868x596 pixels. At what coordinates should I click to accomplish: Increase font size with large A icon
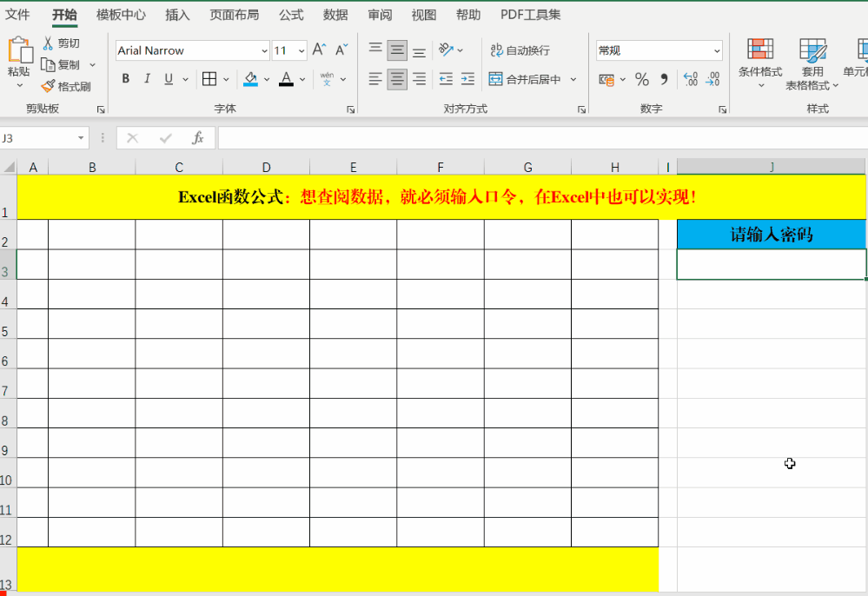pyautogui.click(x=319, y=50)
